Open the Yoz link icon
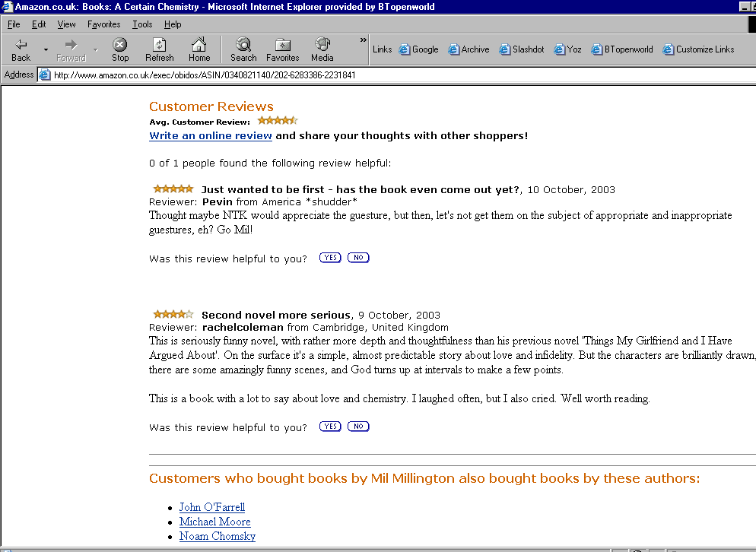The height and width of the screenshot is (552, 756). (559, 49)
